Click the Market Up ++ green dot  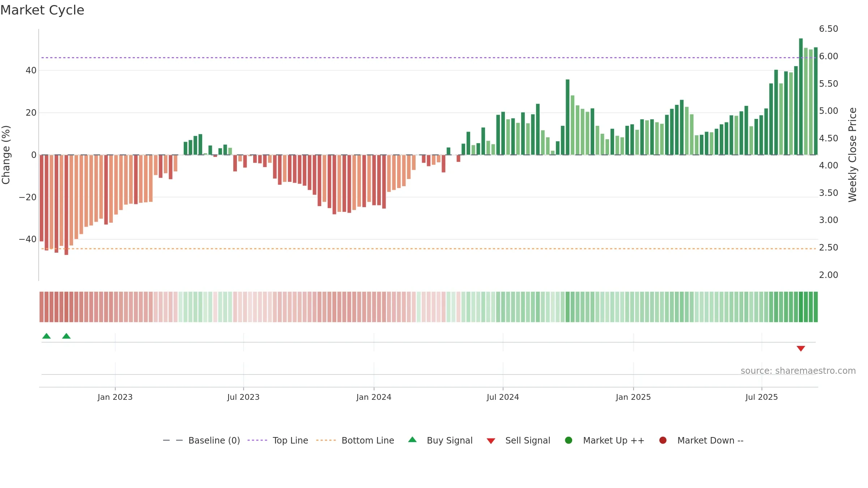(569, 440)
